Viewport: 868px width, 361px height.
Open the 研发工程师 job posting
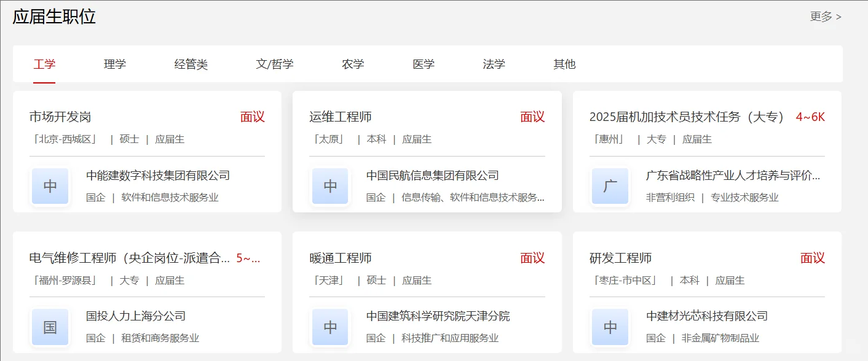pyautogui.click(x=620, y=258)
